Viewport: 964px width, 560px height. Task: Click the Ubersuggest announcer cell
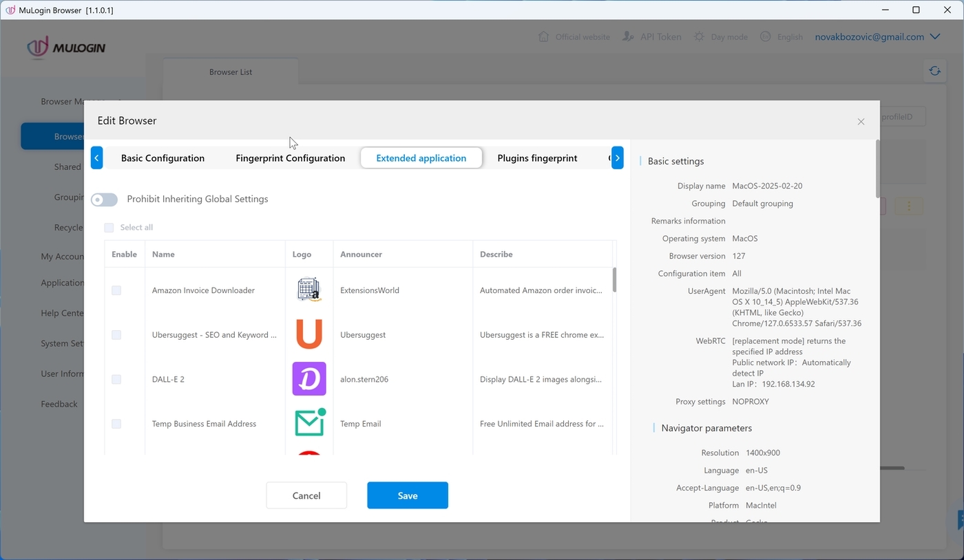point(363,335)
